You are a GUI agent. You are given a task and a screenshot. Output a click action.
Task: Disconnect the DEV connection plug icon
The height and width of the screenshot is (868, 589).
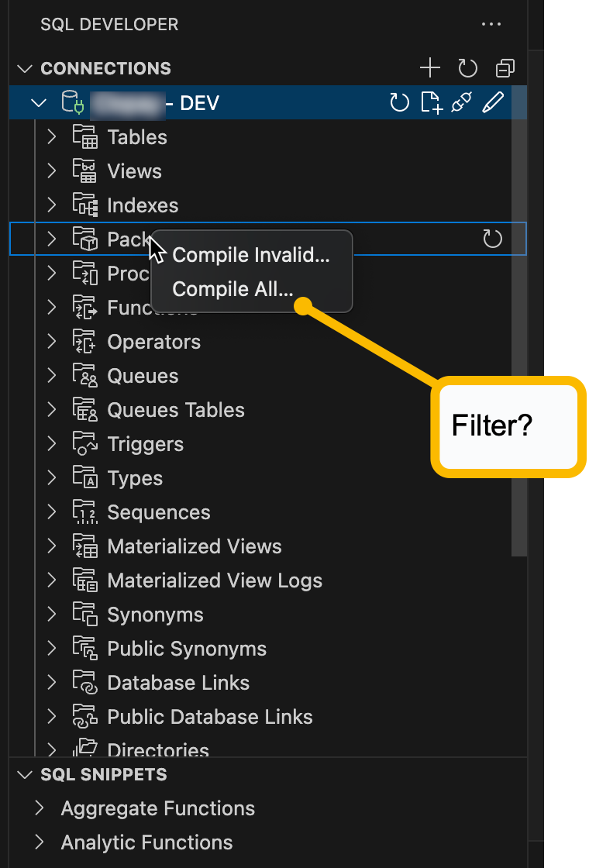pyautogui.click(x=462, y=102)
